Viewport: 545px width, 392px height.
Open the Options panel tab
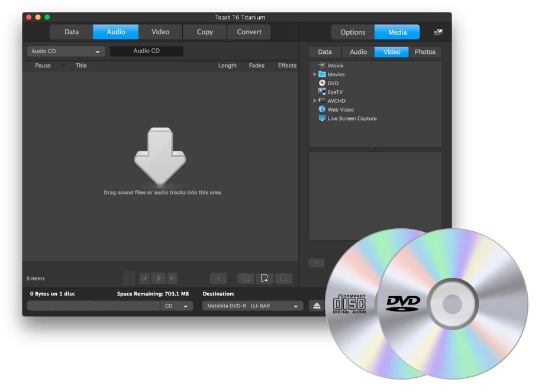pyautogui.click(x=353, y=33)
